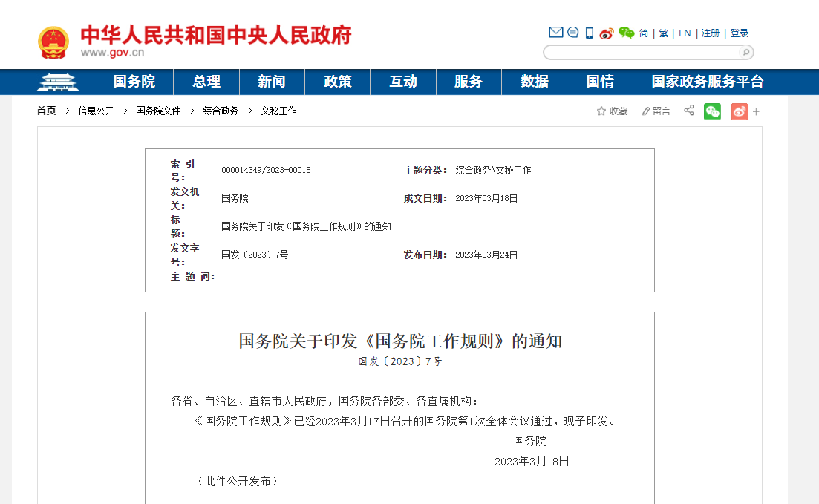Click inside the search input box
The height and width of the screenshot is (504, 819).
(639, 52)
